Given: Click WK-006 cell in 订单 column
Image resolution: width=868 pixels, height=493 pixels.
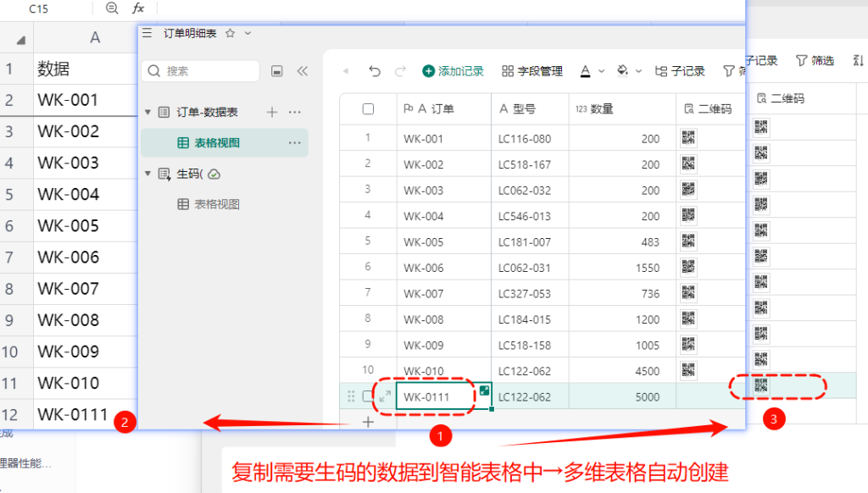Looking at the screenshot, I should 443,268.
